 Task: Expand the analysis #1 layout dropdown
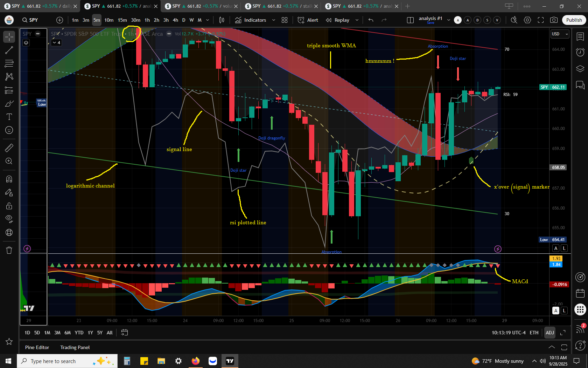tap(449, 20)
